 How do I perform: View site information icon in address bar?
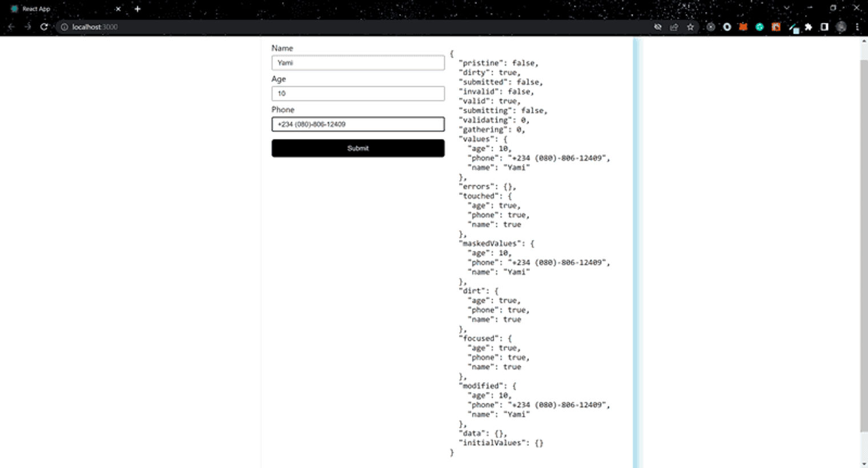point(65,27)
